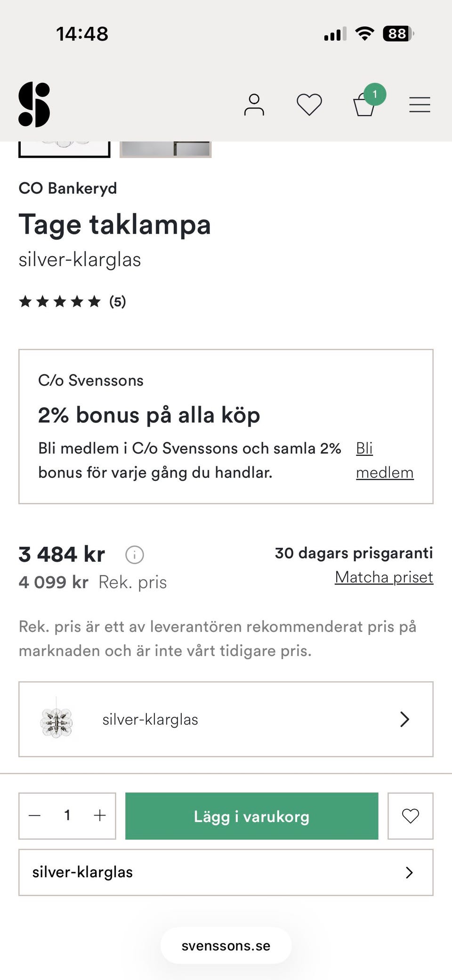
Task: Open the wishlist heart in header
Action: pos(309,105)
